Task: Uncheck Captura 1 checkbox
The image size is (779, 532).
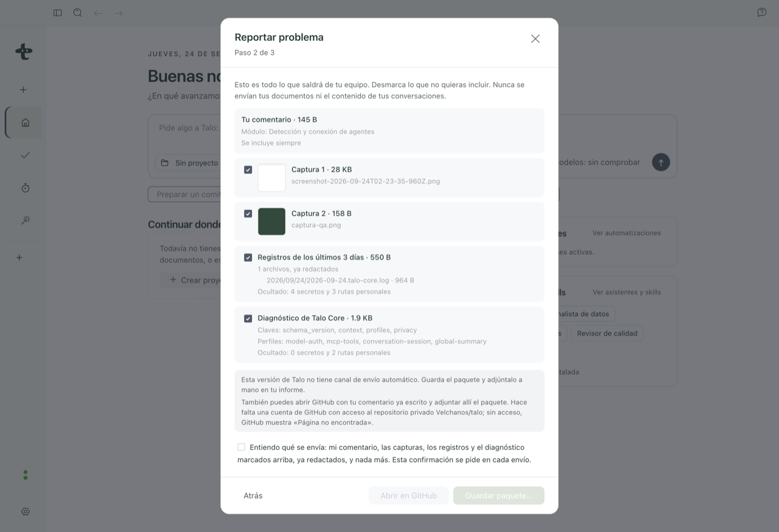Action: click(x=248, y=170)
